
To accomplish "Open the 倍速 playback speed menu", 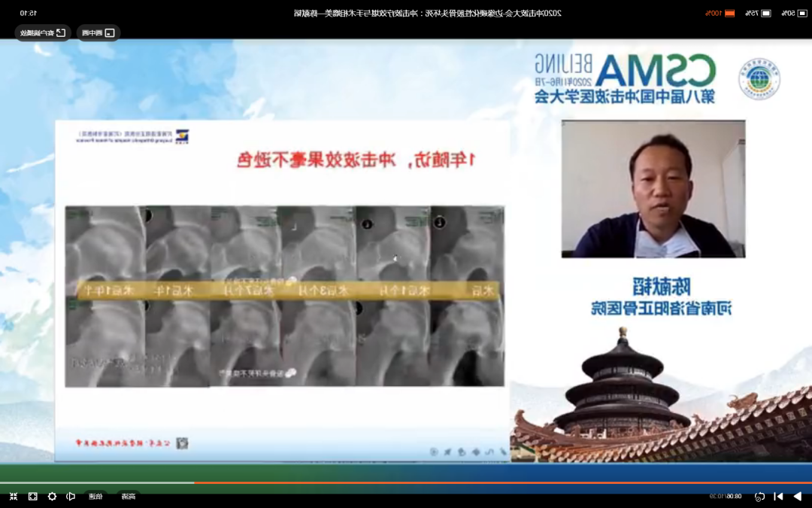I will point(95,496).
